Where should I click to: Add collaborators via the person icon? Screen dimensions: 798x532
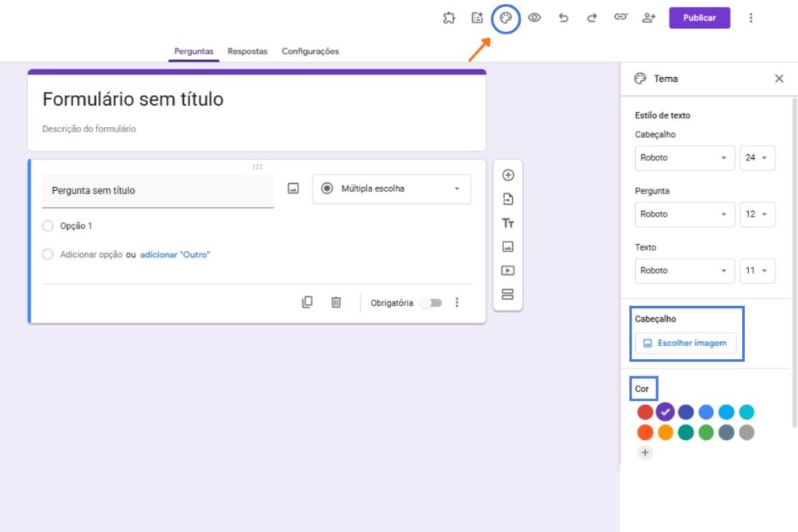648,17
